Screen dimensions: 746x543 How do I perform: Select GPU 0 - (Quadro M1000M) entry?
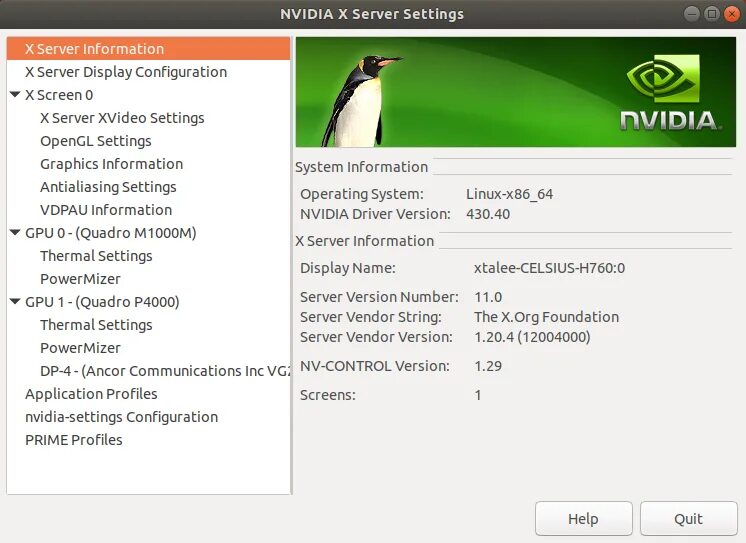pos(110,233)
